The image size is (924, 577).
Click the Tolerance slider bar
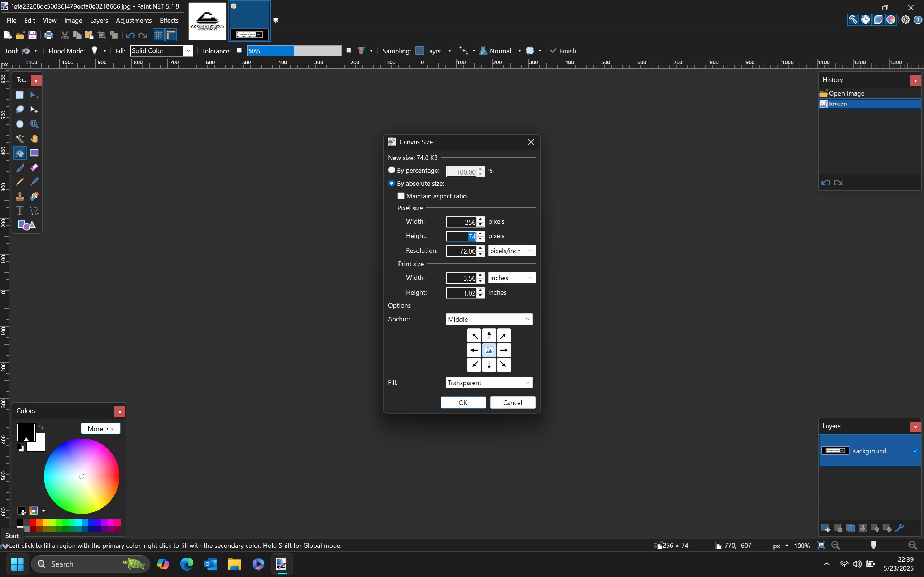coord(294,51)
